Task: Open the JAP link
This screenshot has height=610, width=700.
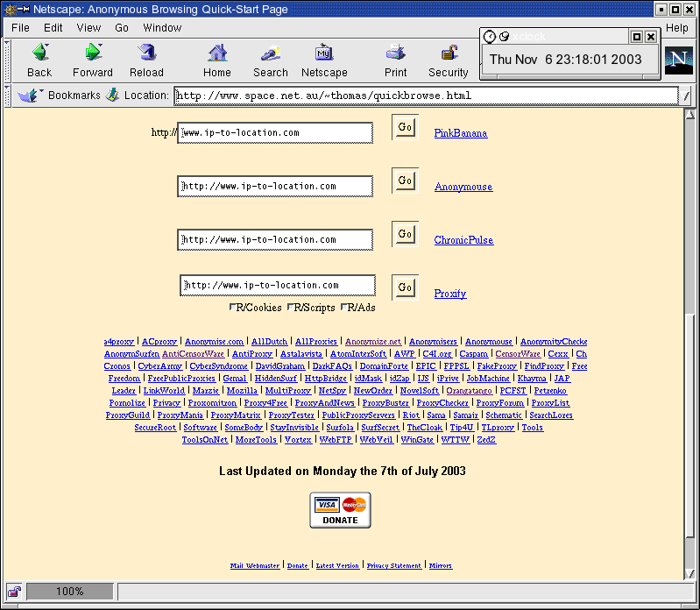Action: (x=562, y=379)
